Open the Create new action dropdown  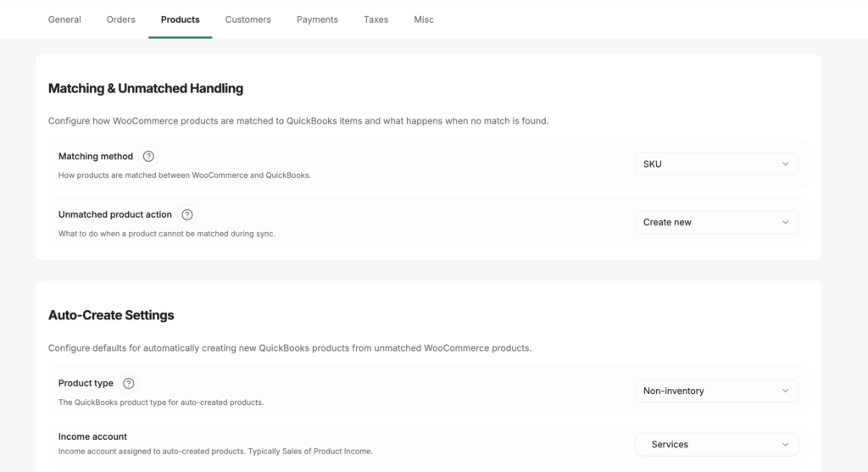[716, 223]
